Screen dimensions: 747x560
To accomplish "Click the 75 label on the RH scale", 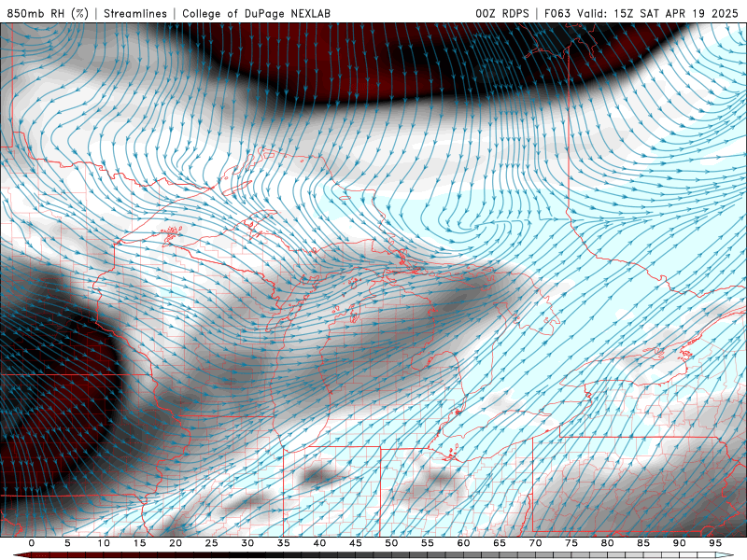I will (571, 543).
